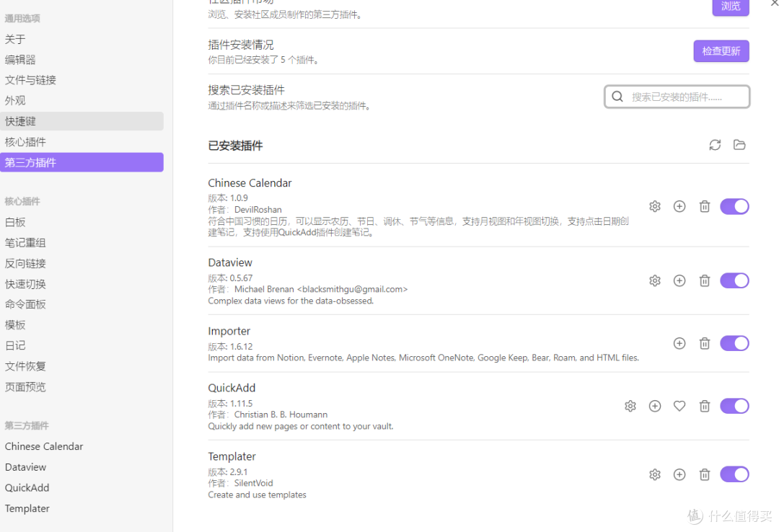Open the plugins folder icon
Screen dimensions: 779x532
pos(739,145)
